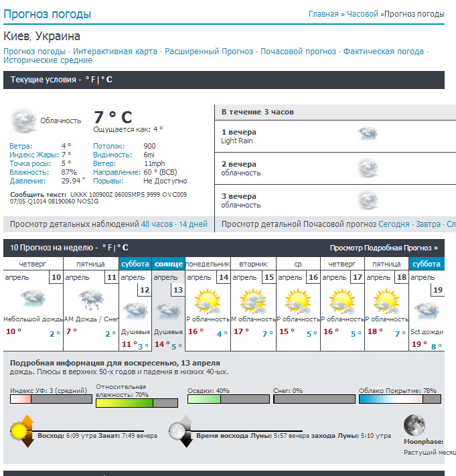Click April 15 mostly cloudy sun icon
Screen dimensions: 456x476
pyautogui.click(x=253, y=301)
